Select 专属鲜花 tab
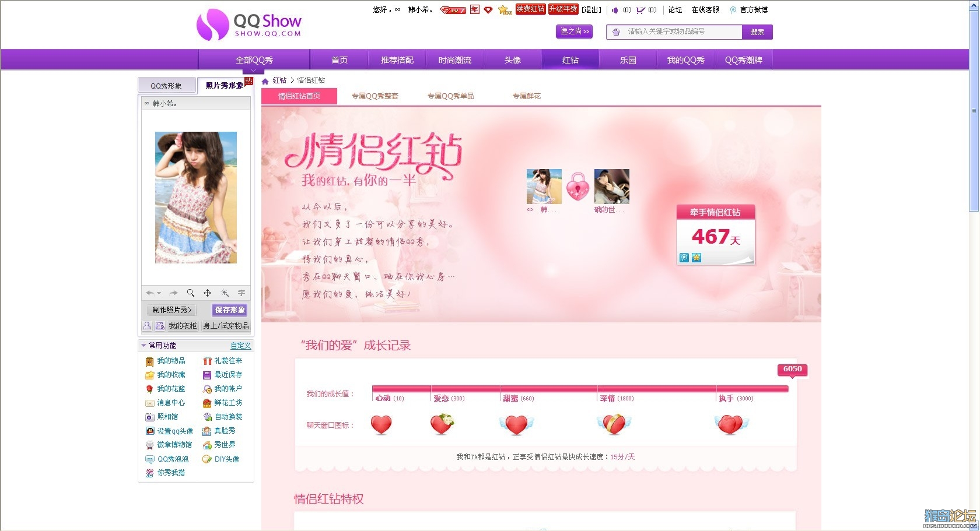 pyautogui.click(x=527, y=96)
